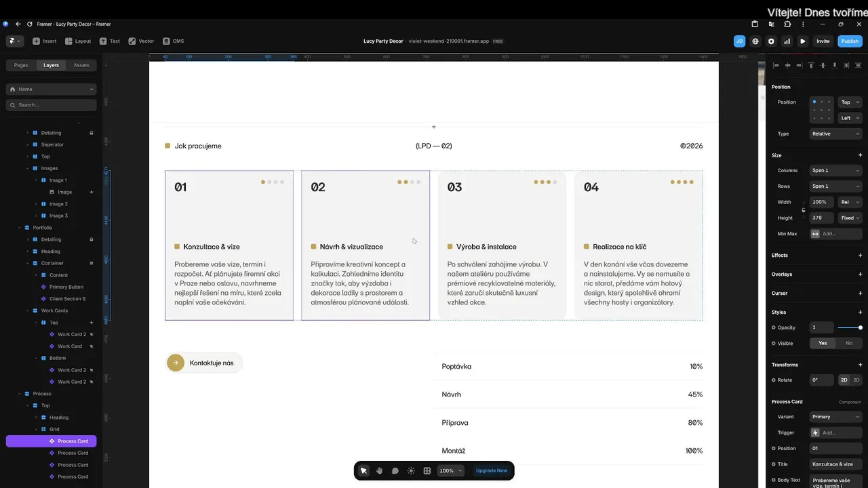The width and height of the screenshot is (868, 488).
Task: Set Visible to Yes
Action: pyautogui.click(x=823, y=344)
